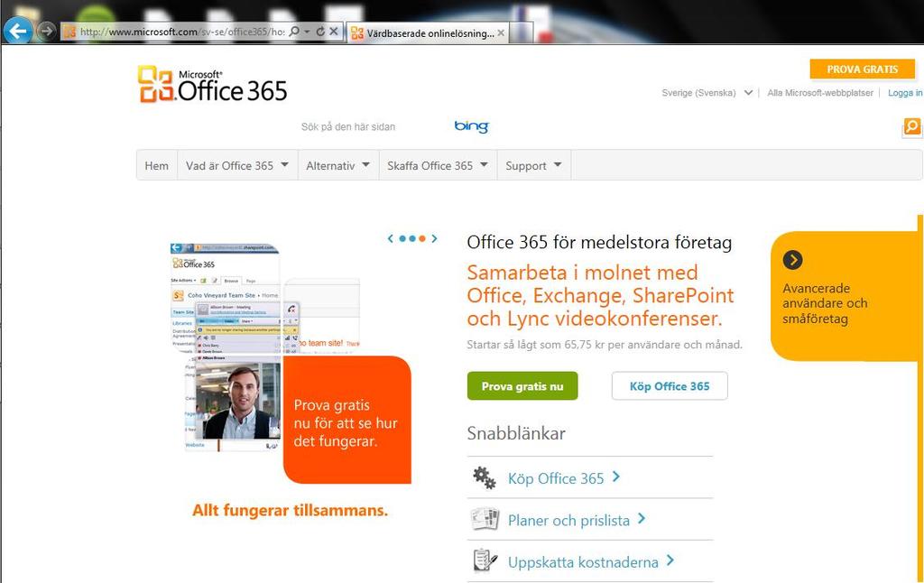
Task: Click the URL field showing www.microsoft.com
Action: point(182,32)
